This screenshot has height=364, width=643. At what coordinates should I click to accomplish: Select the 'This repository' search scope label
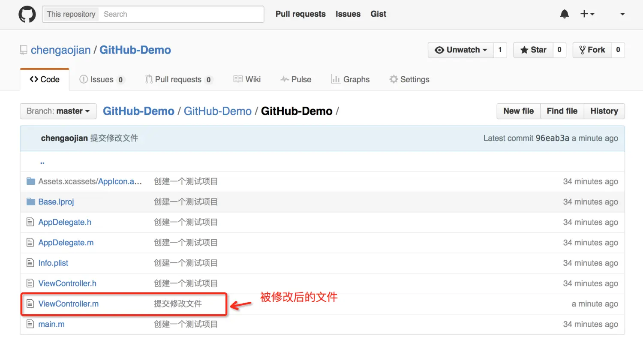click(71, 14)
